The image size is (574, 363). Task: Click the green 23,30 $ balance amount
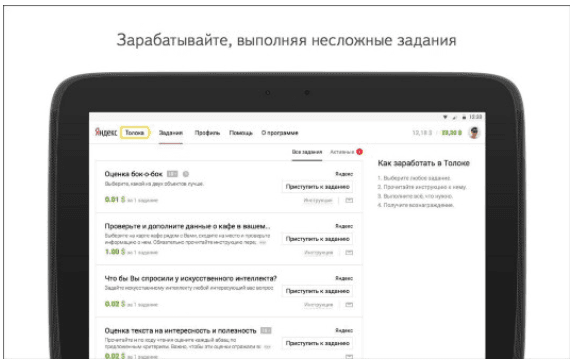tap(452, 133)
